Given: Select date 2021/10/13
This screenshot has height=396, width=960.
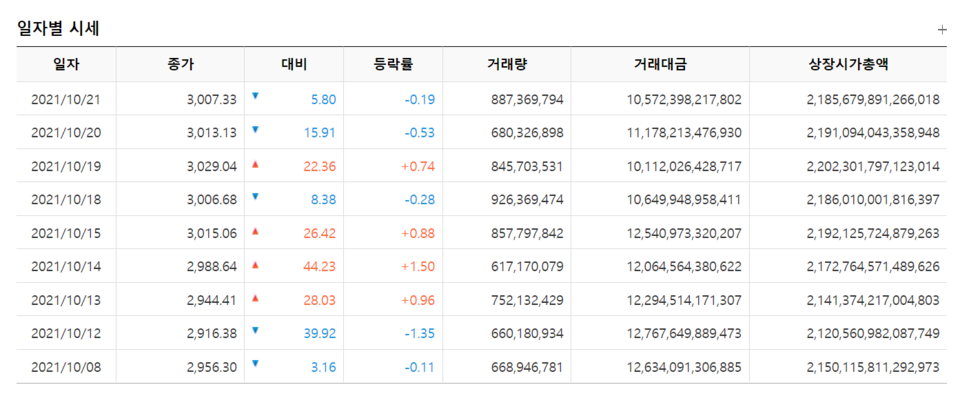Looking at the screenshot, I should 66,300.
